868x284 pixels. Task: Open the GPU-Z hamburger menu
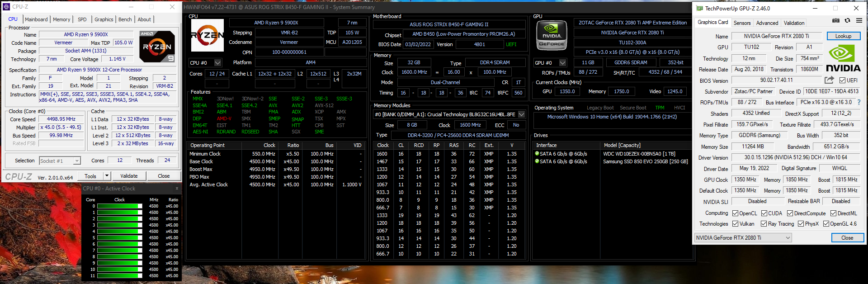pos(859,20)
